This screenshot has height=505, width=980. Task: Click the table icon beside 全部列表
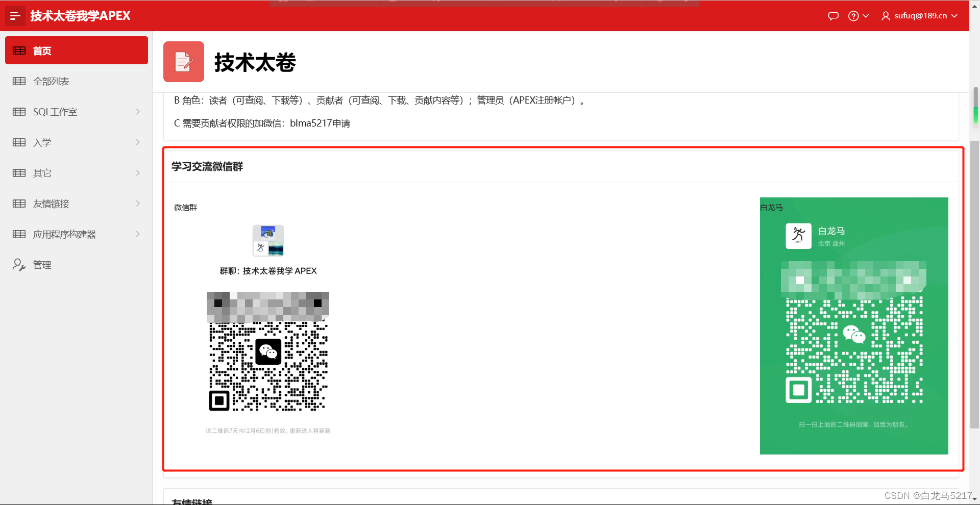pos(19,81)
